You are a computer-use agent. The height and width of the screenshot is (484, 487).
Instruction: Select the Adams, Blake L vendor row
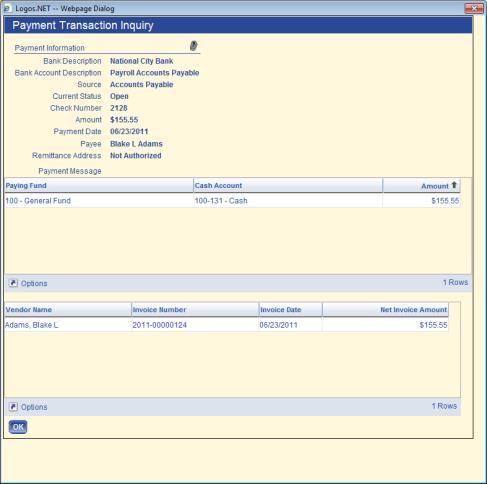(x=226, y=325)
